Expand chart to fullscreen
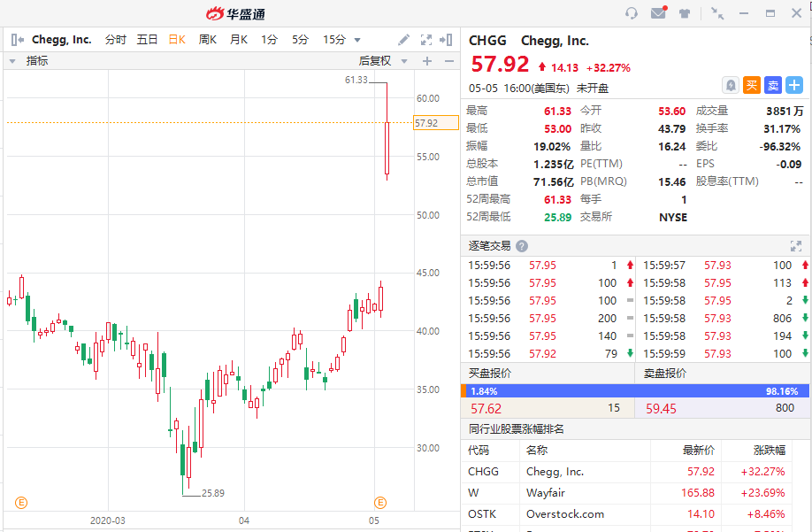 425,40
